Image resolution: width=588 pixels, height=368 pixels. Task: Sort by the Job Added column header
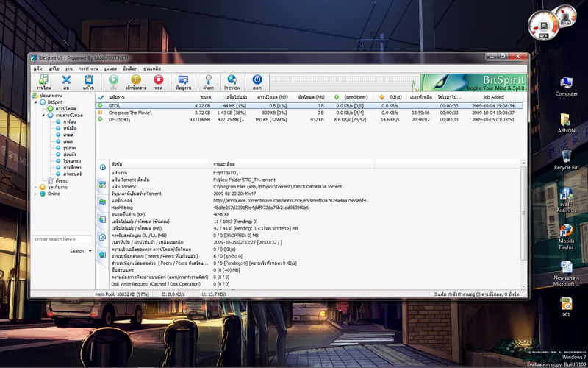pyautogui.click(x=493, y=97)
